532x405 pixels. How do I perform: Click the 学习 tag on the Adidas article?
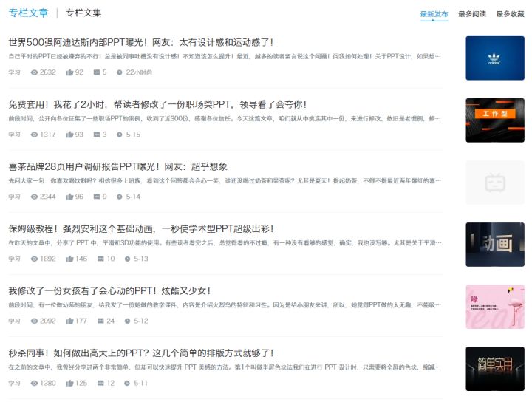click(14, 72)
